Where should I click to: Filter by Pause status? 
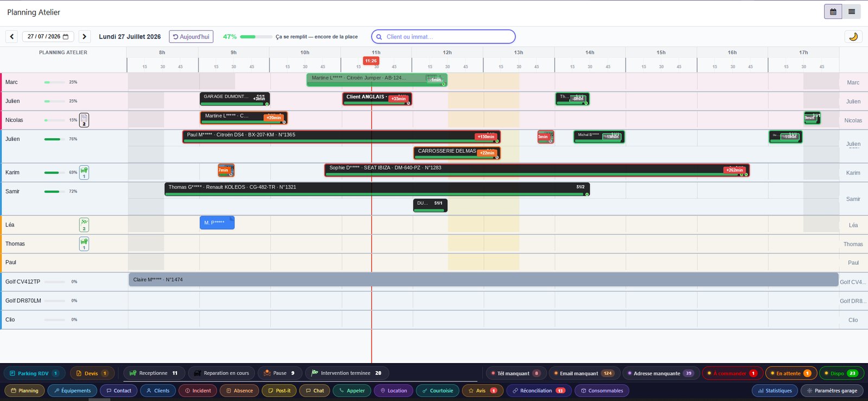point(279,373)
